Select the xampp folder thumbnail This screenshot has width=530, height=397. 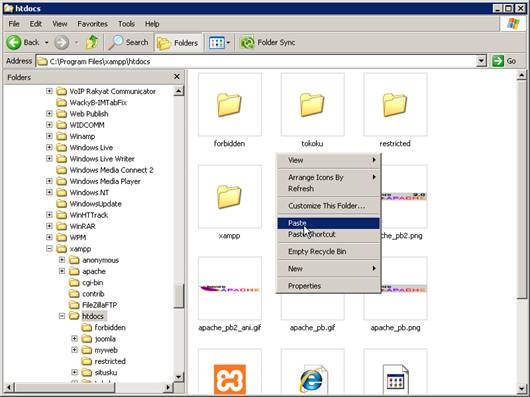pyautogui.click(x=230, y=197)
